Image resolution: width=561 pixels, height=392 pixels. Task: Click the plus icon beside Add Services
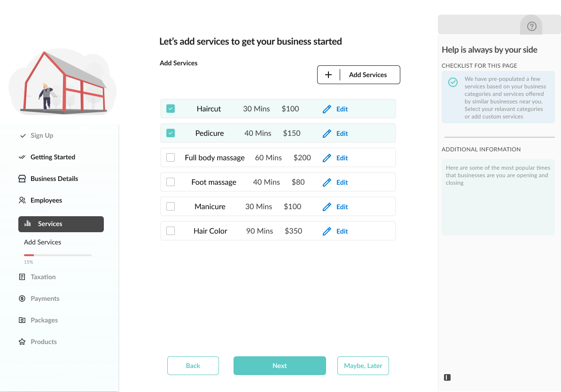(328, 75)
